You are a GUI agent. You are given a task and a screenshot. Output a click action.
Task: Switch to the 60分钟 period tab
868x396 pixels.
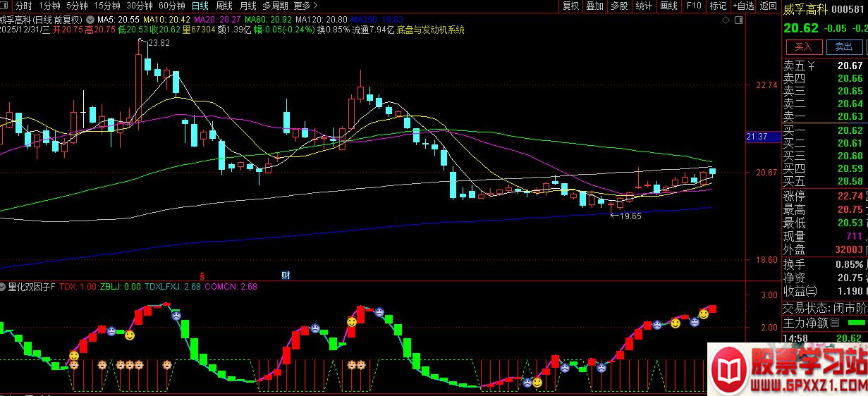click(x=171, y=6)
